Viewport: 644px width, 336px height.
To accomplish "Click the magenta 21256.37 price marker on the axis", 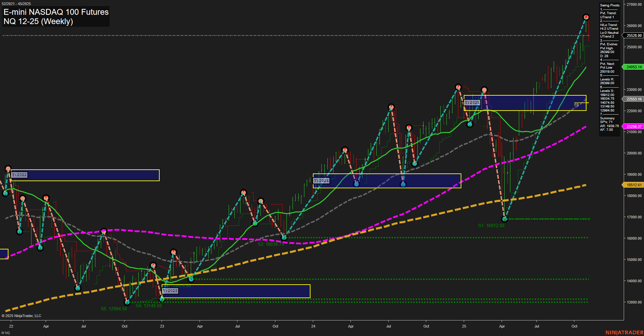I will coord(634,126).
